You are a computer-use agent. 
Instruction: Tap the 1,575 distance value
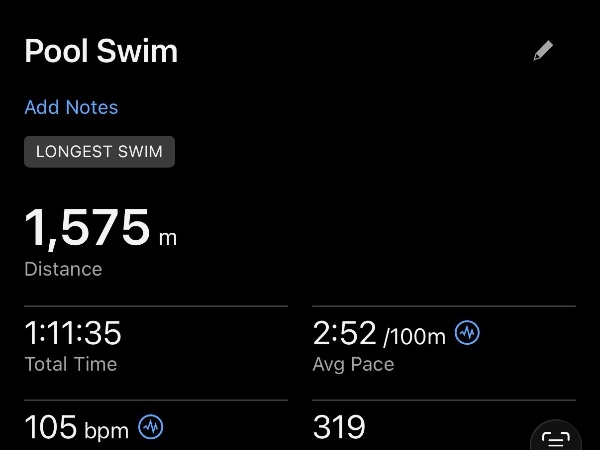click(87, 228)
